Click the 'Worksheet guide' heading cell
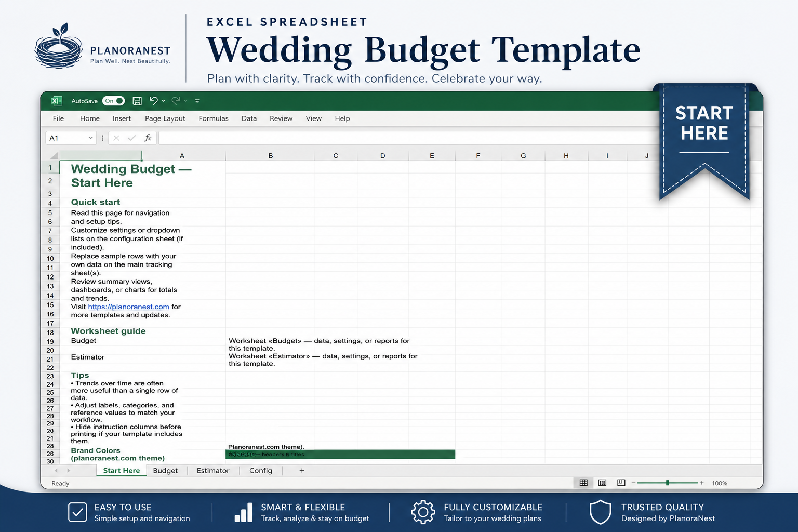 pyautogui.click(x=108, y=331)
